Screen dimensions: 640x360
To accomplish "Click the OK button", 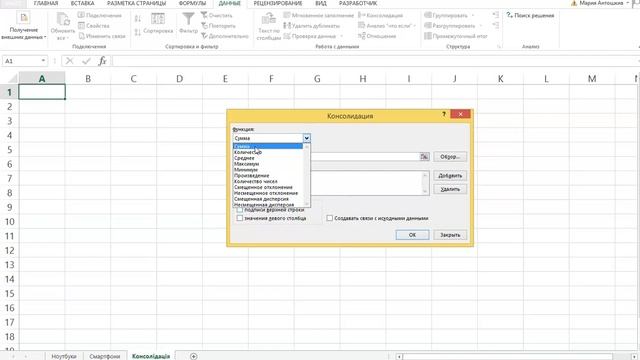I will tap(412, 235).
